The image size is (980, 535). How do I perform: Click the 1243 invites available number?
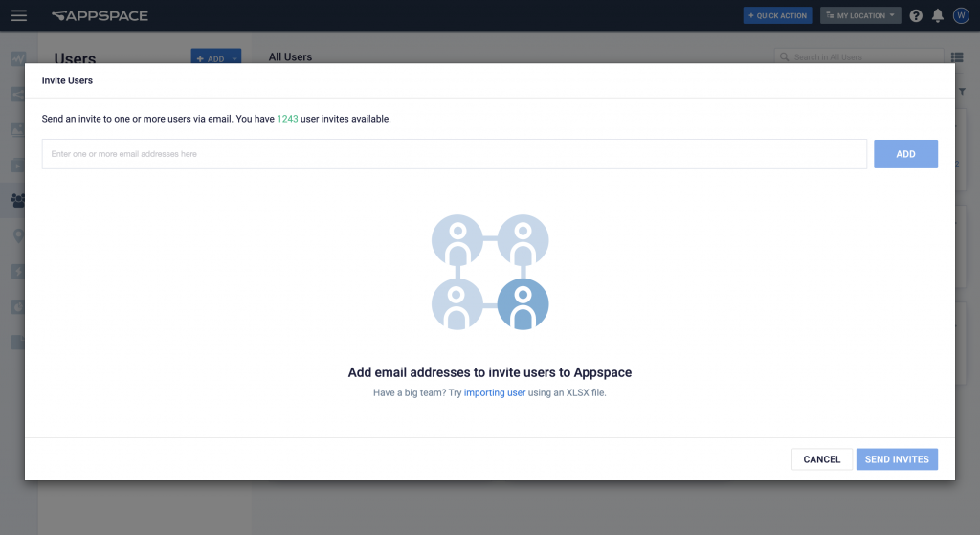pyautogui.click(x=287, y=119)
